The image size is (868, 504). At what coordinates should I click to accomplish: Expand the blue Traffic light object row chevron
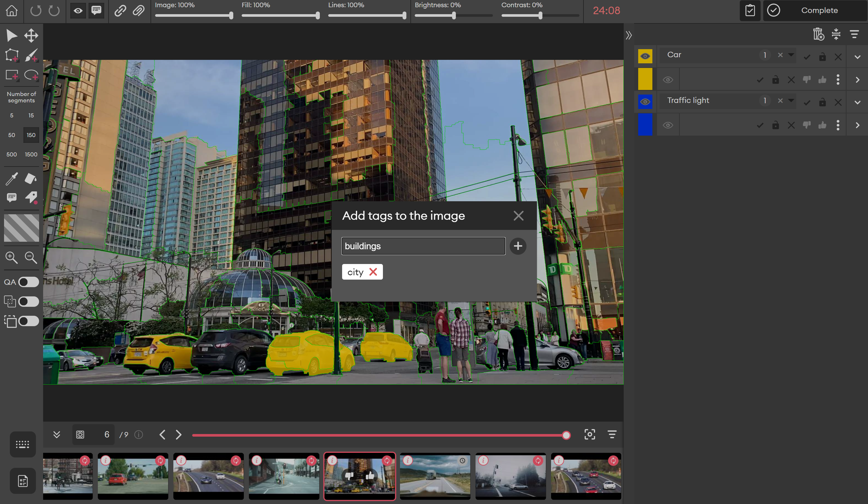pos(858,125)
